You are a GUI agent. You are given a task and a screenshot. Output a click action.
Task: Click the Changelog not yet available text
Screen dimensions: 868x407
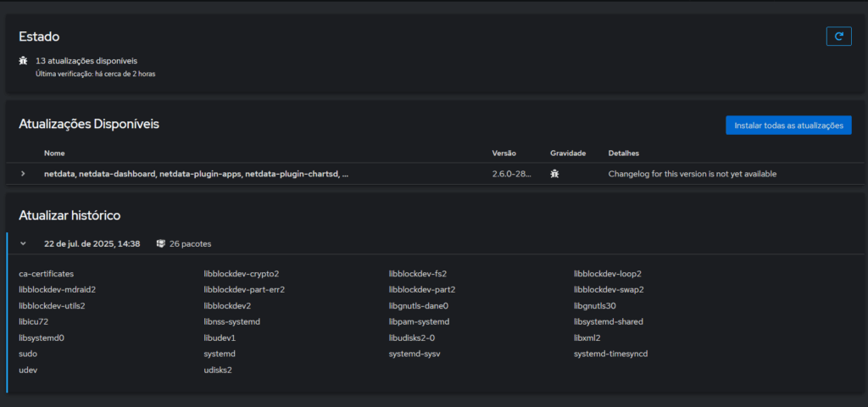coord(693,174)
